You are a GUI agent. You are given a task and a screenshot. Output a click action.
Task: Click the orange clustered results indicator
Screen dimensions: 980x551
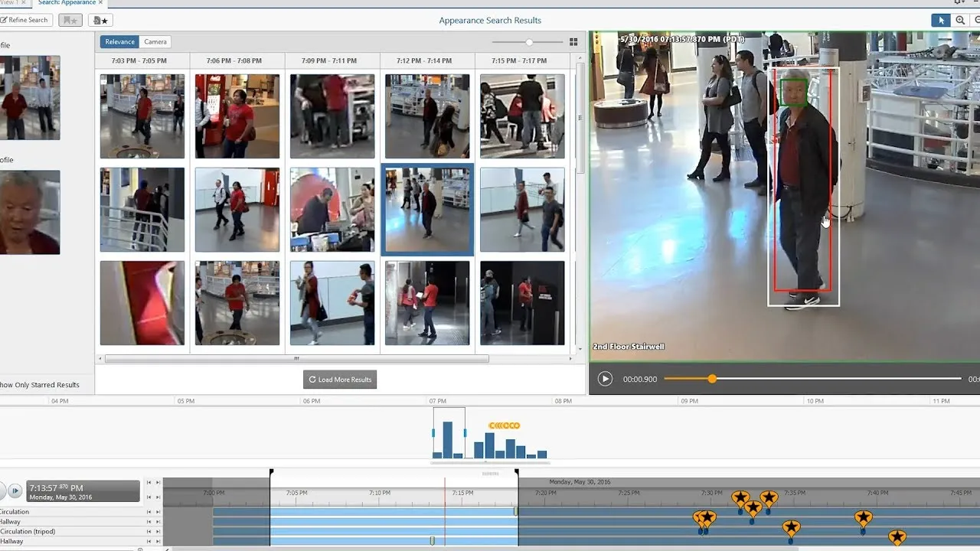505,425
